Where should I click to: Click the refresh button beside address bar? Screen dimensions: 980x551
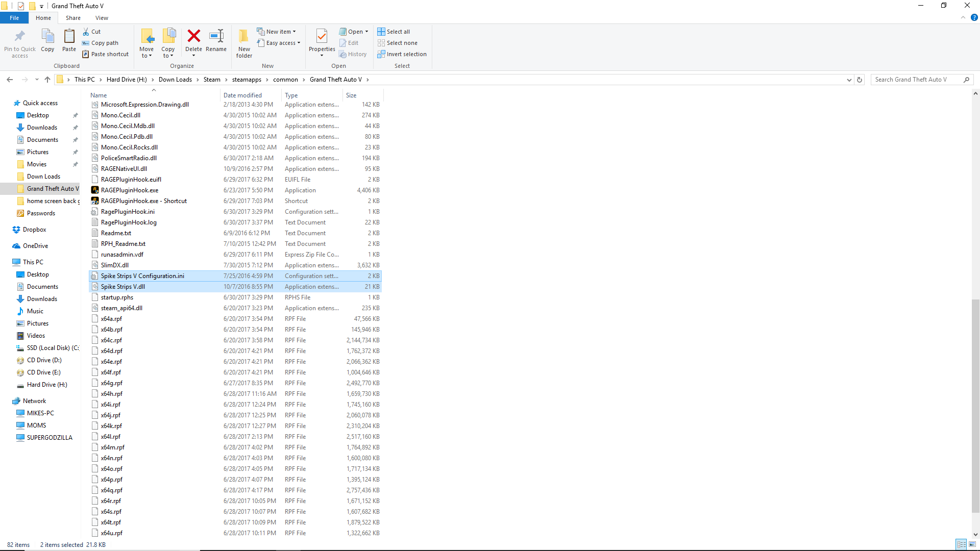point(860,80)
